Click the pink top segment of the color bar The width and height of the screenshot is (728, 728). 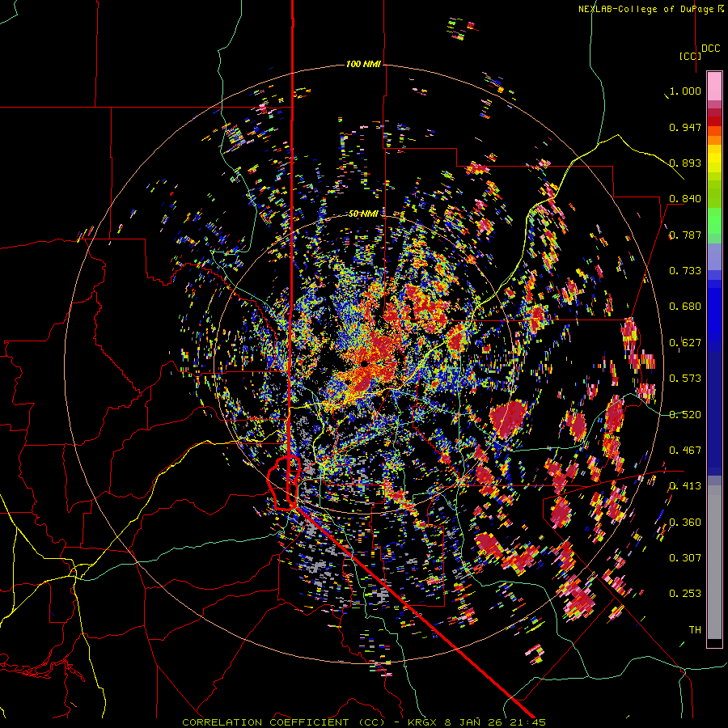714,87
